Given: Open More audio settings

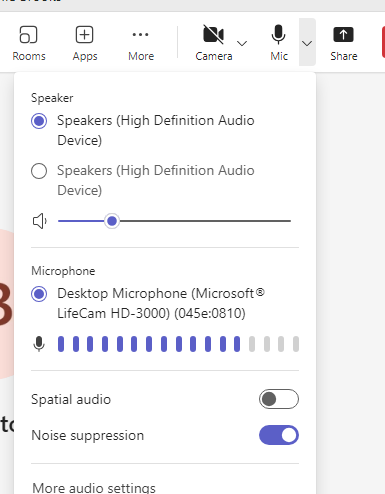Looking at the screenshot, I should coord(94,488).
